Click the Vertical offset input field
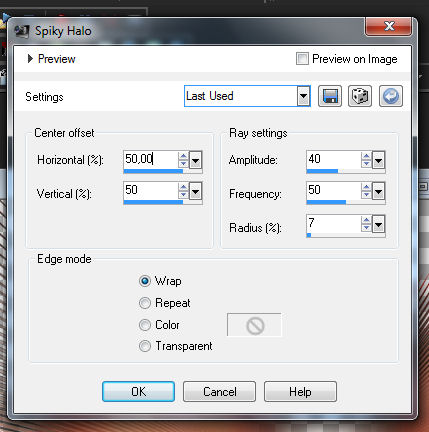429x432 pixels. [151, 190]
